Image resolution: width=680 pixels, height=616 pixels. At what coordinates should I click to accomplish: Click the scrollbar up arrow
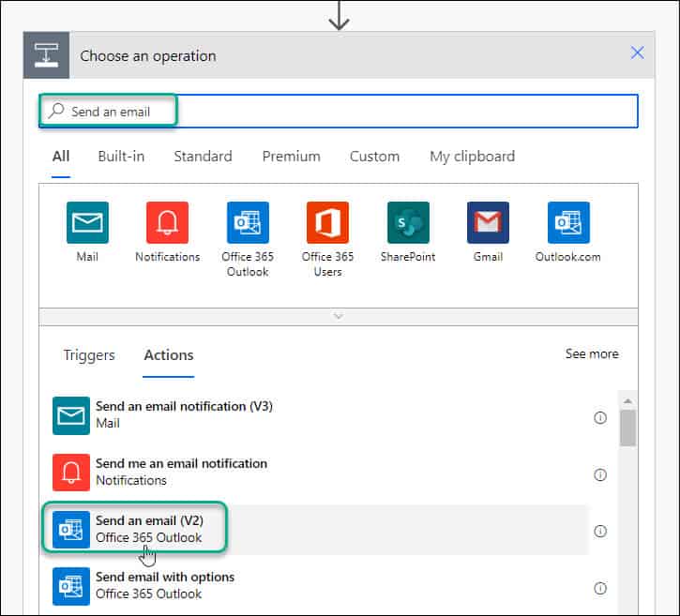627,401
